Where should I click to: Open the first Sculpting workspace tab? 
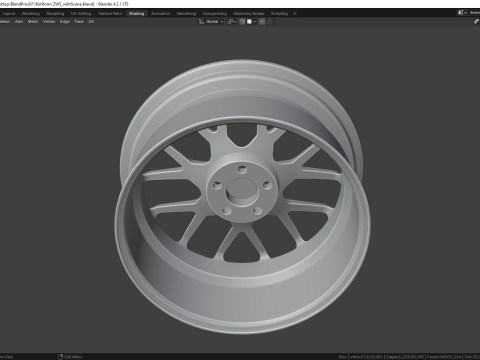pyautogui.click(x=55, y=14)
